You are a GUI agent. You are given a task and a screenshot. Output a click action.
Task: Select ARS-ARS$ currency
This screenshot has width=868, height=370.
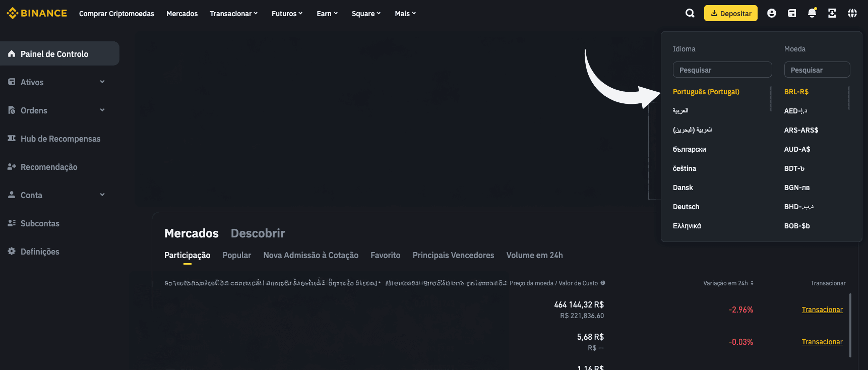click(801, 130)
